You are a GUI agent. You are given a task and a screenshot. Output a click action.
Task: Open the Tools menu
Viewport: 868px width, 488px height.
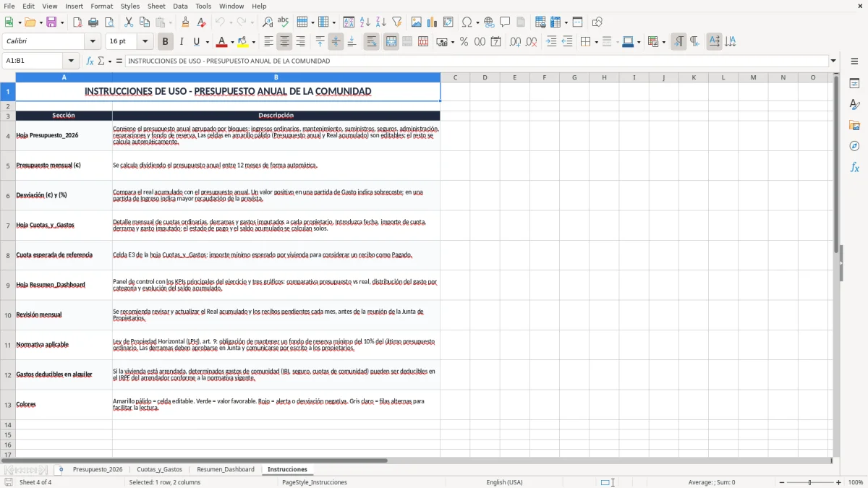pos(203,6)
